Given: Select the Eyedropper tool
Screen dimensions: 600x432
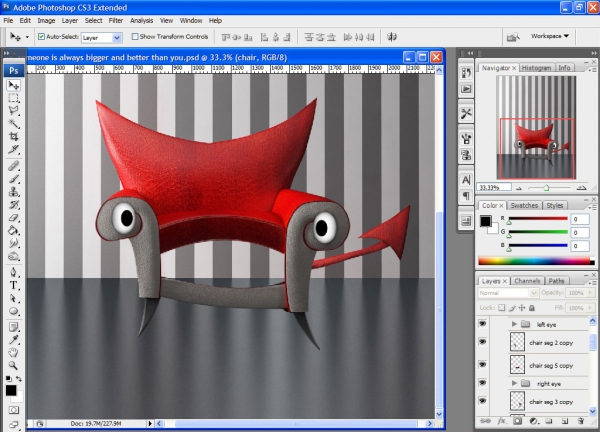Looking at the screenshot, I should pos(14,339).
